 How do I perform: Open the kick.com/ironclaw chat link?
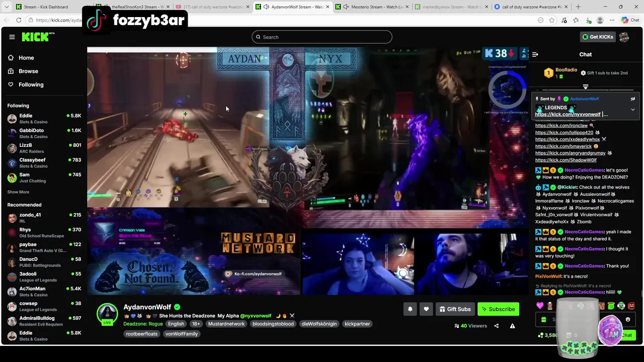pyautogui.click(x=561, y=126)
